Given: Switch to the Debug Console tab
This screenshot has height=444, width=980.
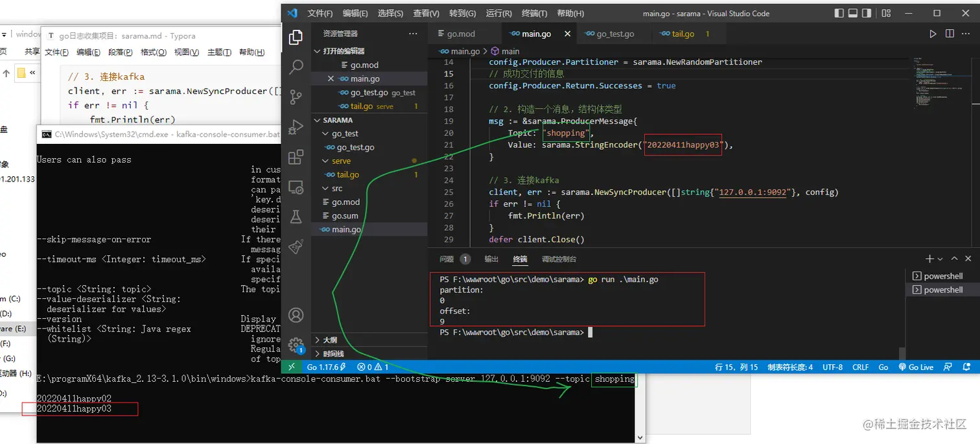Looking at the screenshot, I should (x=559, y=259).
